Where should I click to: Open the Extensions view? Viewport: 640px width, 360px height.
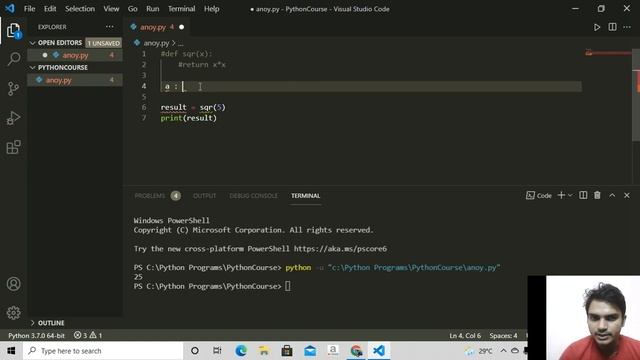click(x=13, y=147)
